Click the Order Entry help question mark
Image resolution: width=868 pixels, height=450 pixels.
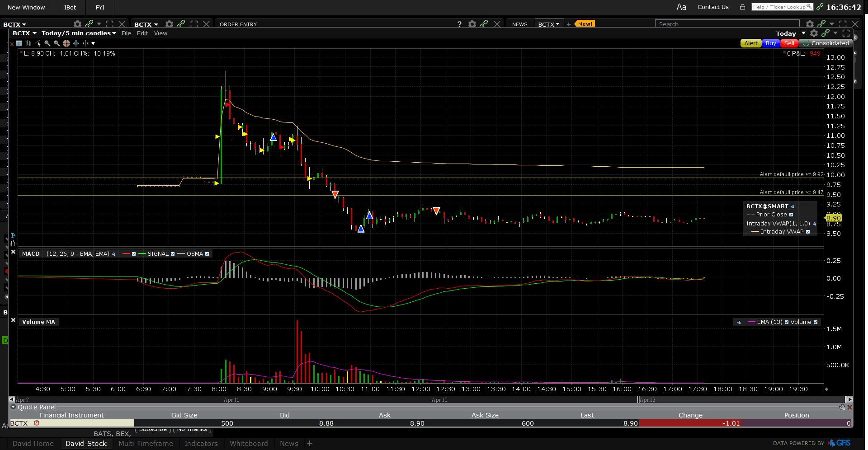[x=459, y=24]
